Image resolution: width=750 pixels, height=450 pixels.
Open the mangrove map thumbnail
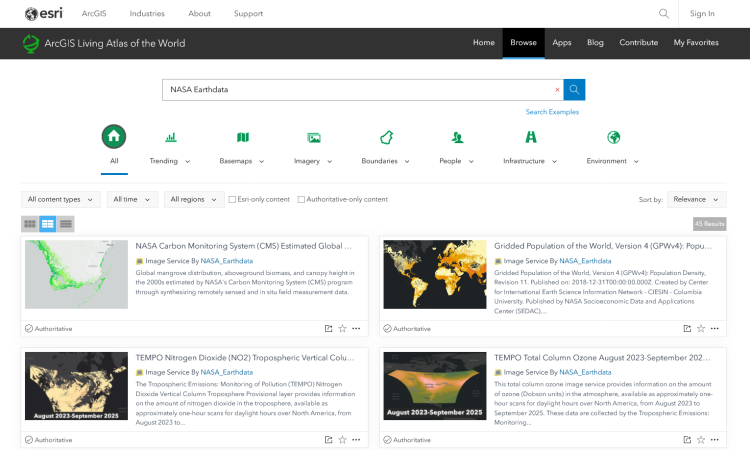77,274
